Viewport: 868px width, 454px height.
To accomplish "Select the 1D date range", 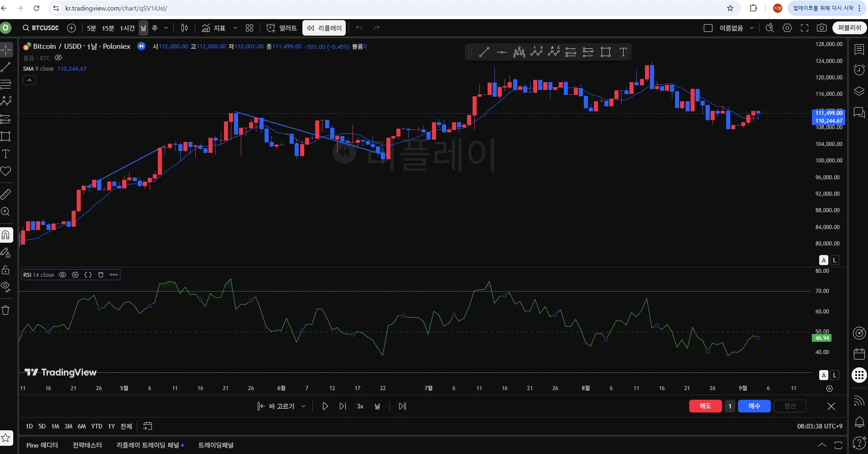I will (x=29, y=426).
